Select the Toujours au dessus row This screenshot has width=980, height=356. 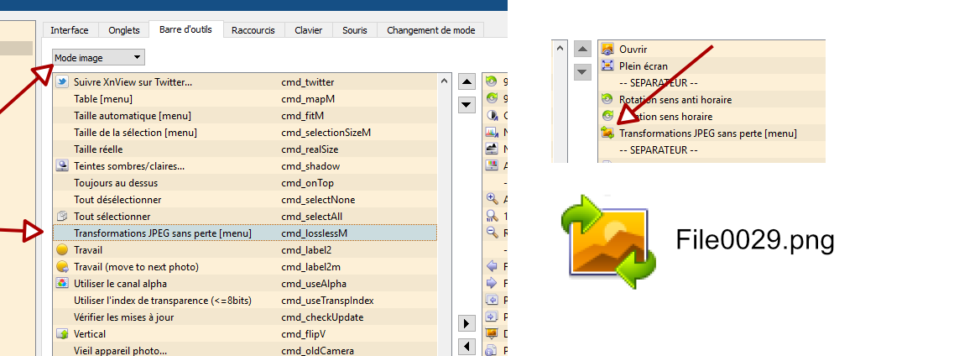click(x=245, y=183)
